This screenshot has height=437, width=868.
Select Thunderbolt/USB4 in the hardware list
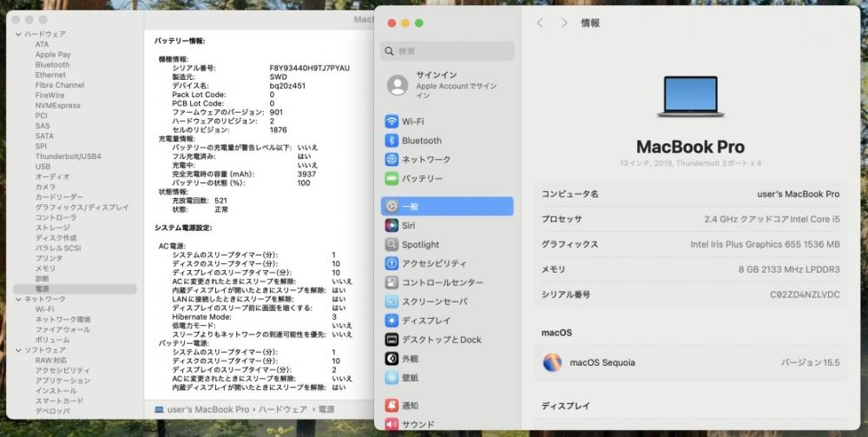click(x=68, y=156)
